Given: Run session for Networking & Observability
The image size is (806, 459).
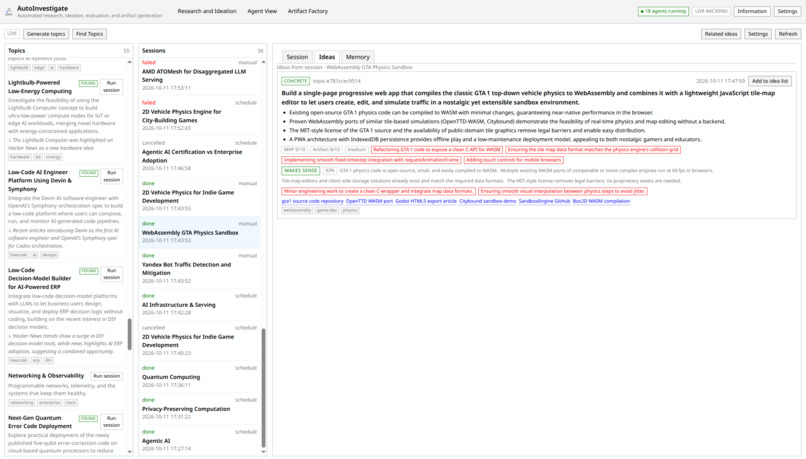Looking at the screenshot, I should (106, 376).
